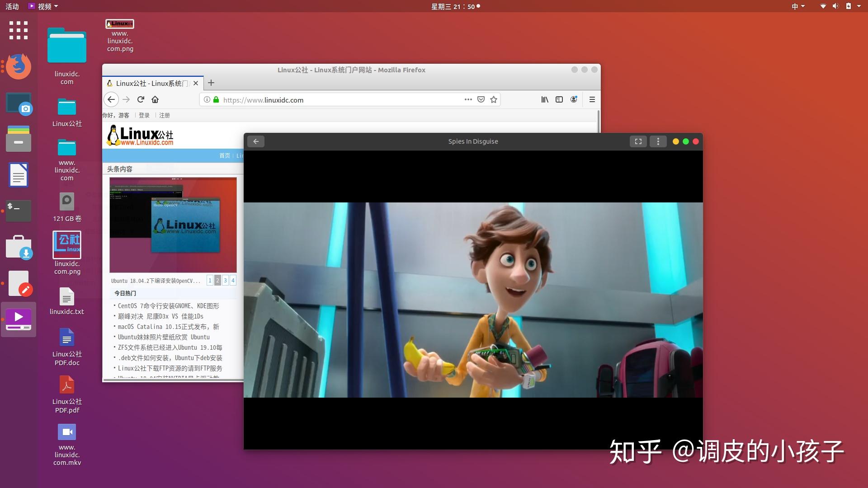Viewport: 868px width, 488px height.
Task: Open the Firefox hamburger menu
Action: tap(592, 99)
